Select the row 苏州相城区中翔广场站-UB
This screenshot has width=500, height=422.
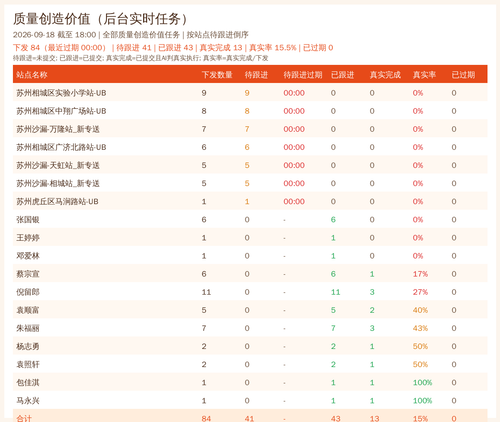coord(250,111)
